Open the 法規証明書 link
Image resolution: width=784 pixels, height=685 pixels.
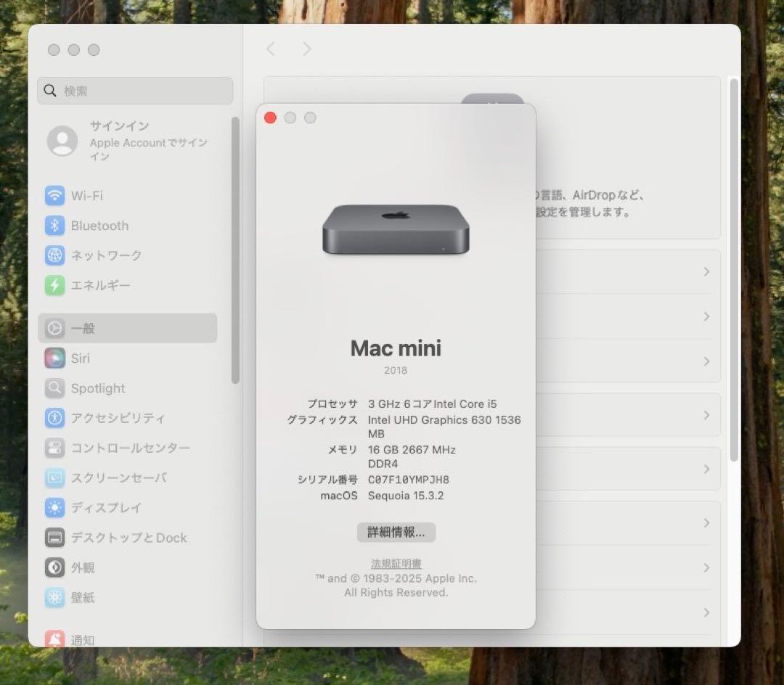tap(396, 563)
